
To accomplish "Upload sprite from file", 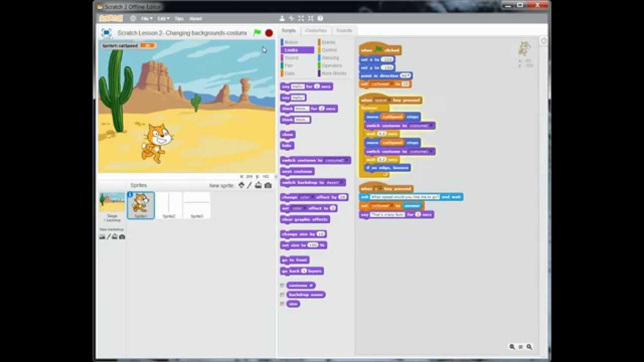I will [x=258, y=185].
